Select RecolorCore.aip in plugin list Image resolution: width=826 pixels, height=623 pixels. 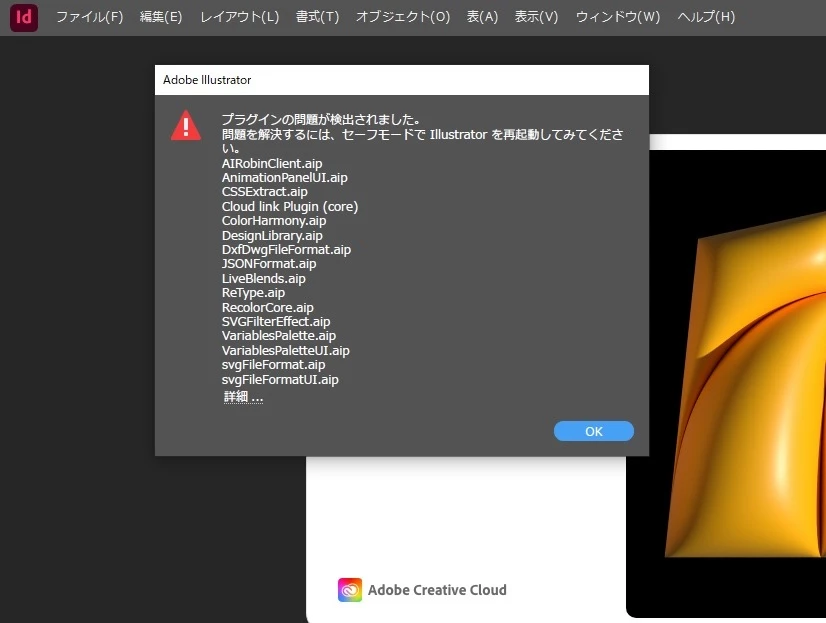click(x=268, y=308)
